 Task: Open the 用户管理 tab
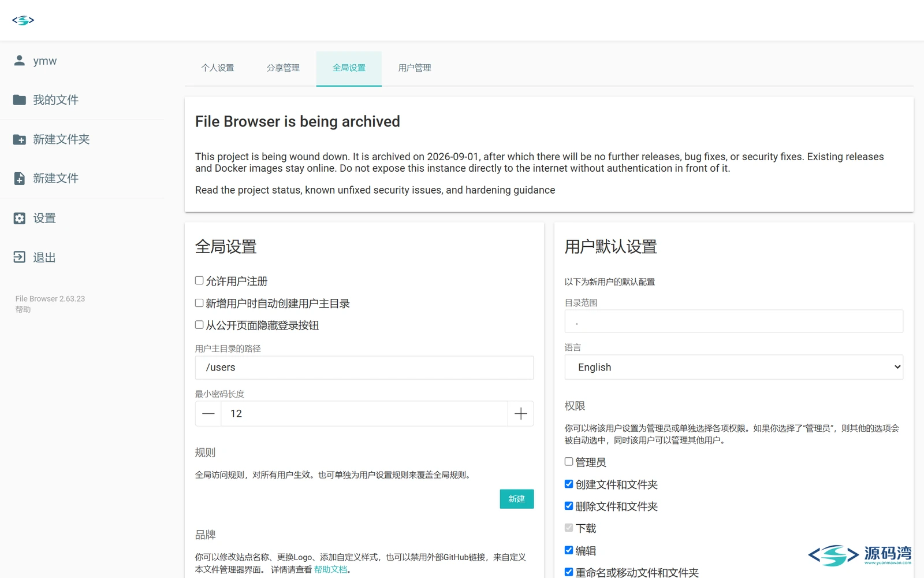pyautogui.click(x=415, y=68)
